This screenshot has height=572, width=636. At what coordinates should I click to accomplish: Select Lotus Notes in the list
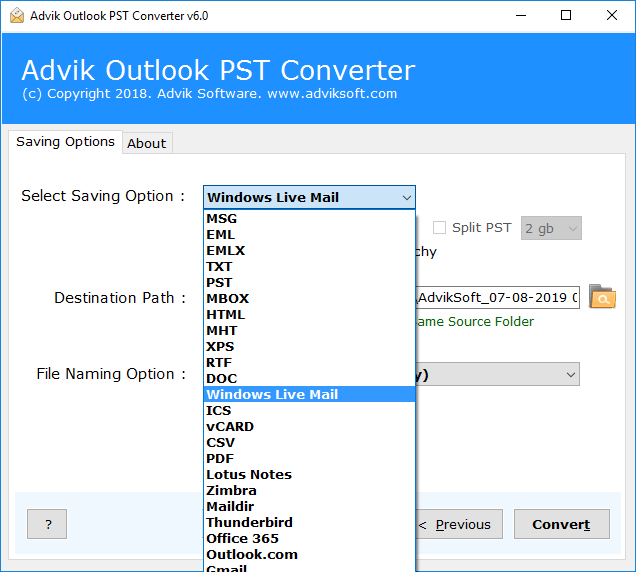coord(309,474)
